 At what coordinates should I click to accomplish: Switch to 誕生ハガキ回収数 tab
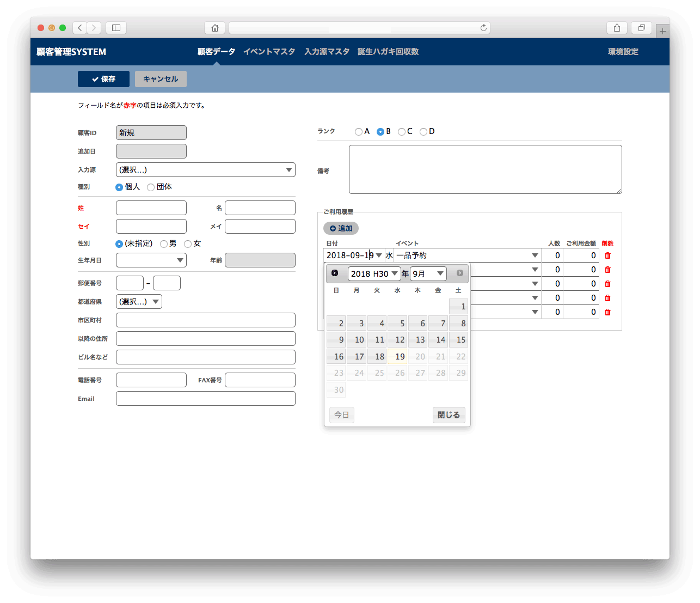click(x=388, y=52)
